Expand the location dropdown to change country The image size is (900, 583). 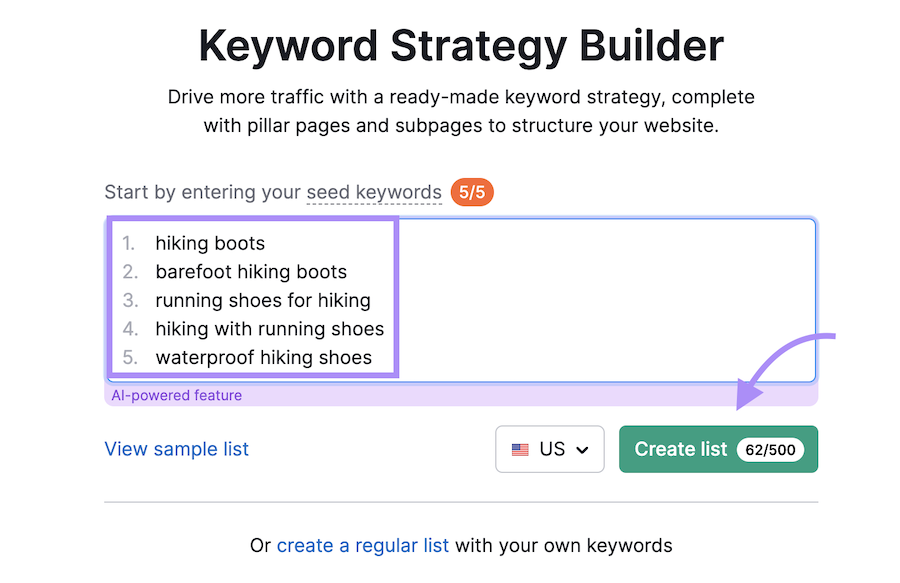(x=549, y=449)
